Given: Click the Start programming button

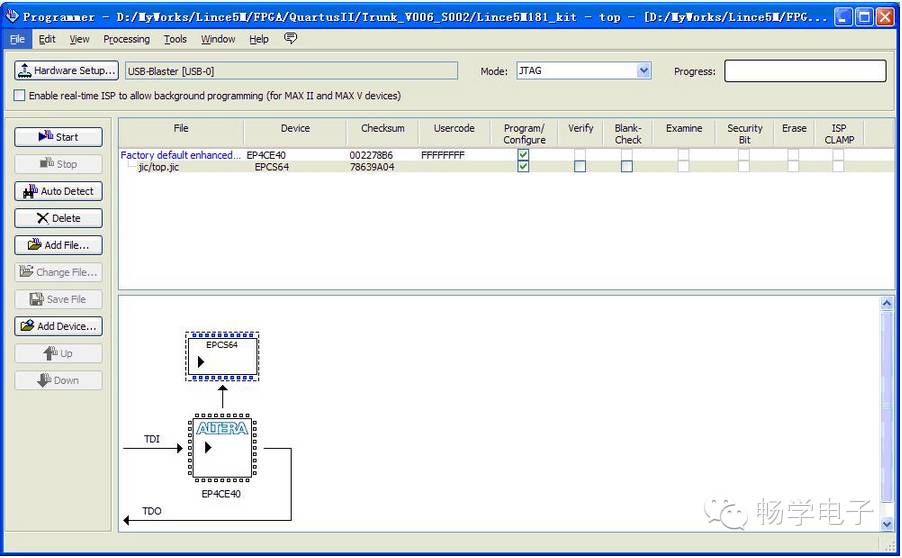Looking at the screenshot, I should pyautogui.click(x=58, y=137).
